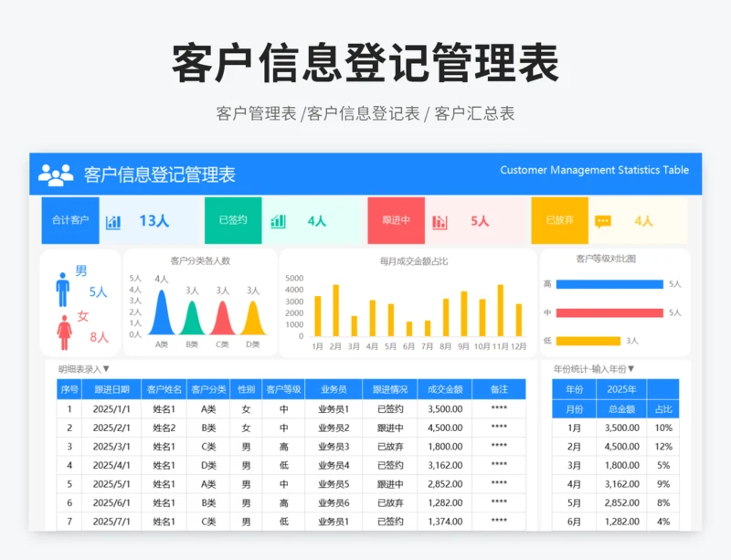Click the 已放弃 yellow tile

(x=560, y=220)
